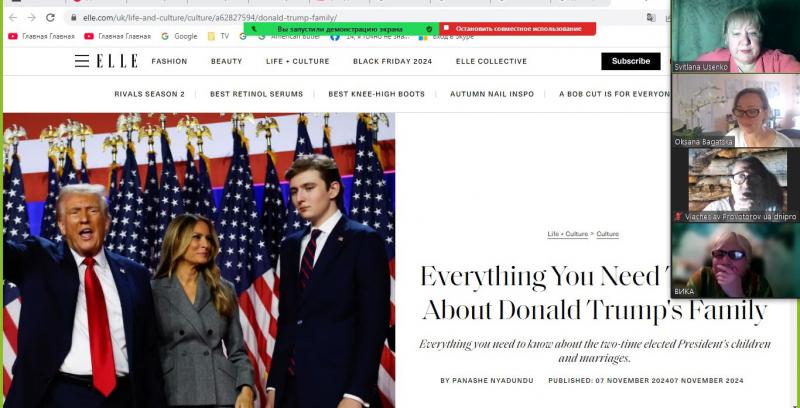
Task: Open the A BOB CUT IS FOR EVERYONE link
Action: [x=614, y=94]
